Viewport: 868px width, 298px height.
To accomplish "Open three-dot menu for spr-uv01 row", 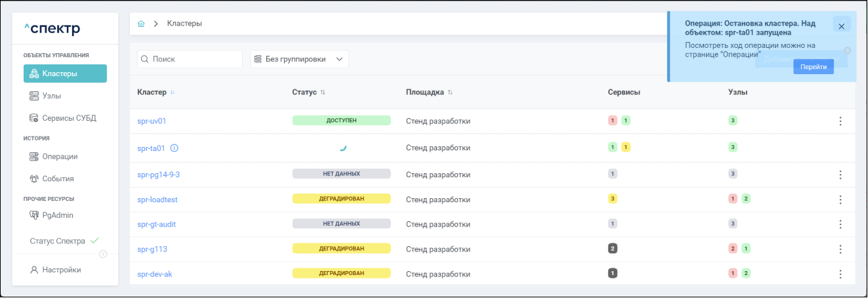I will coord(840,121).
